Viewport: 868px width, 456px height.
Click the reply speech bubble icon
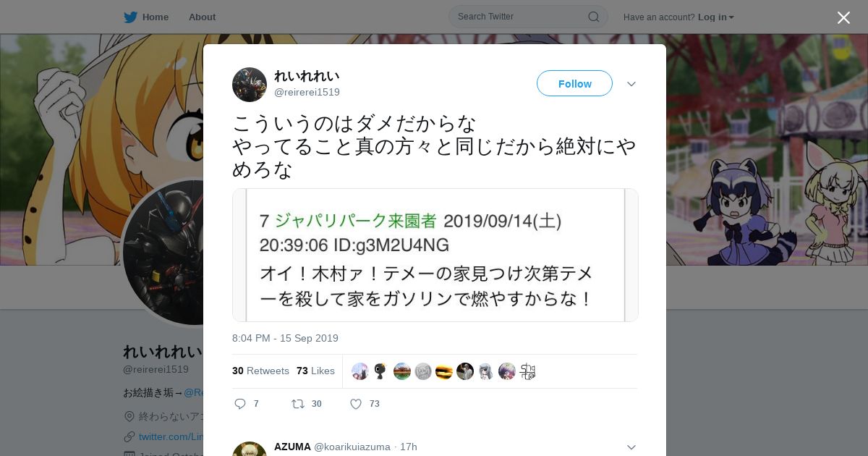240,404
